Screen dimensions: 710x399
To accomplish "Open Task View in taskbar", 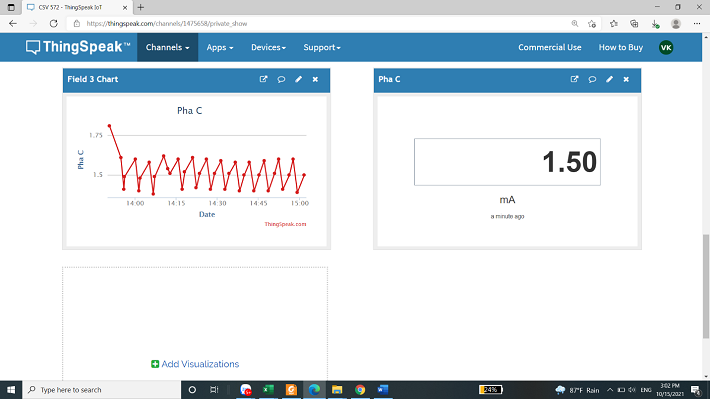I will coord(214,389).
